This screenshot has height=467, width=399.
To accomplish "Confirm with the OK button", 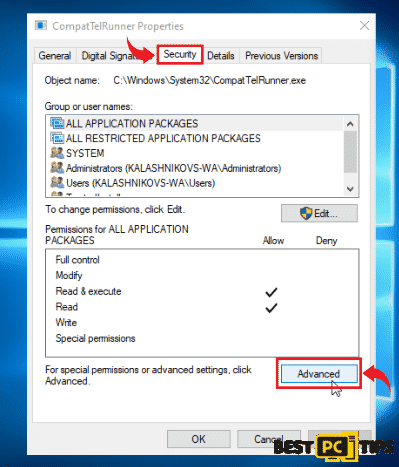I will (x=199, y=439).
